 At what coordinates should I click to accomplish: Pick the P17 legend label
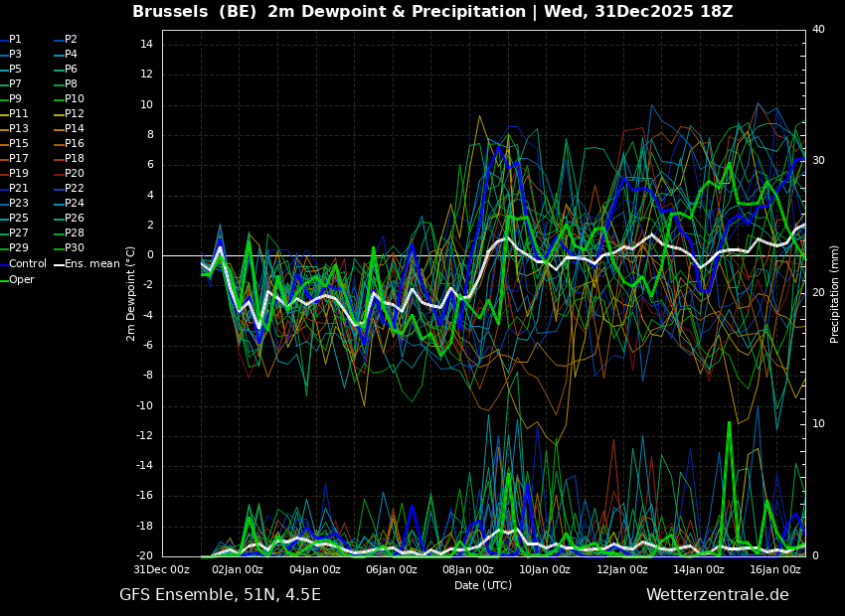tap(18, 158)
